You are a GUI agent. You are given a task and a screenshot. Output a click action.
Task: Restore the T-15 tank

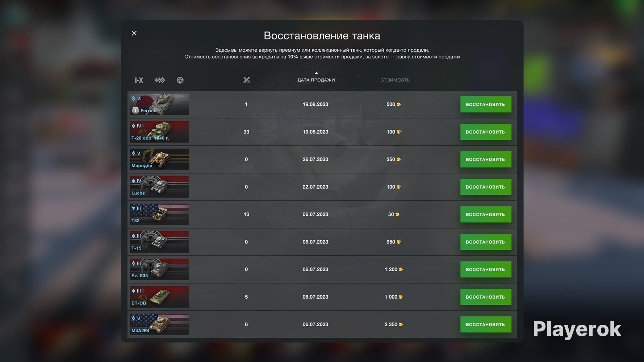pyautogui.click(x=486, y=242)
